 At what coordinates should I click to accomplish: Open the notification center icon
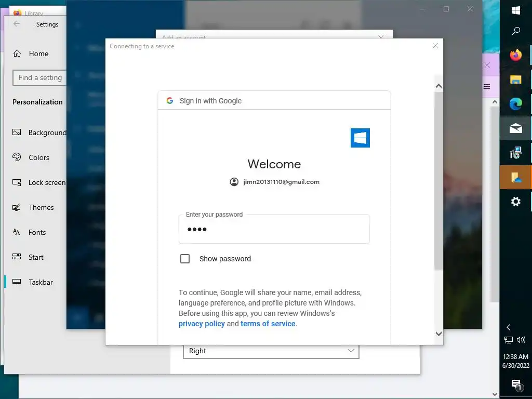(x=516, y=384)
